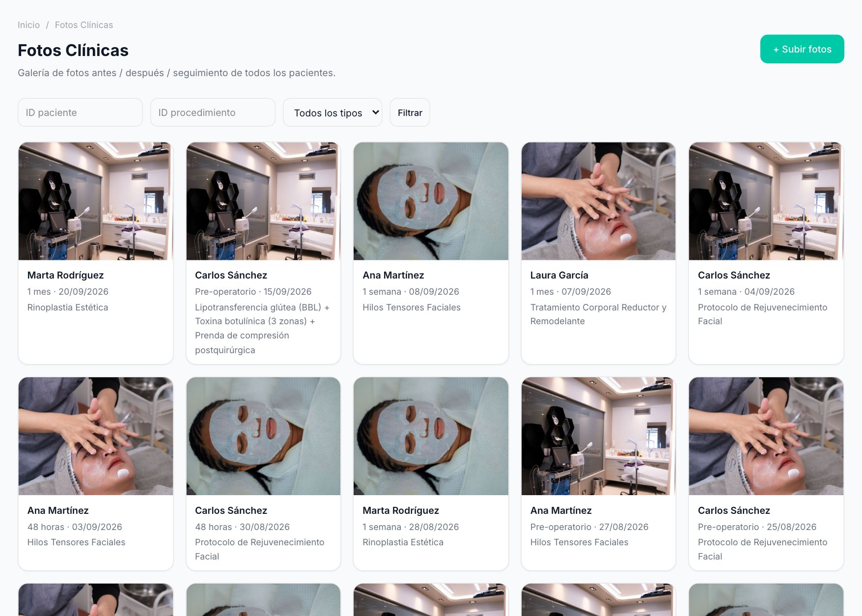
Task: Click the text '1 mes · 07/09/2026'
Action: [x=571, y=291]
